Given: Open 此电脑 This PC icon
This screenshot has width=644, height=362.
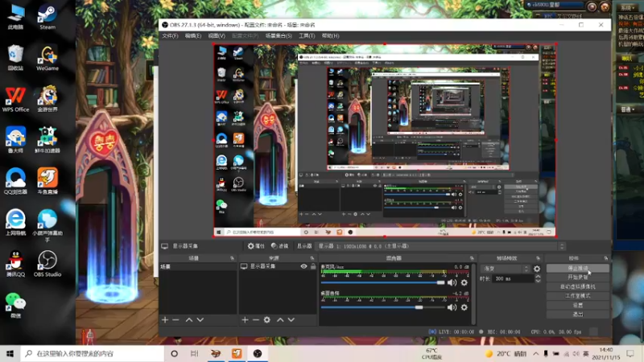Looking at the screenshot, I should click(15, 18).
